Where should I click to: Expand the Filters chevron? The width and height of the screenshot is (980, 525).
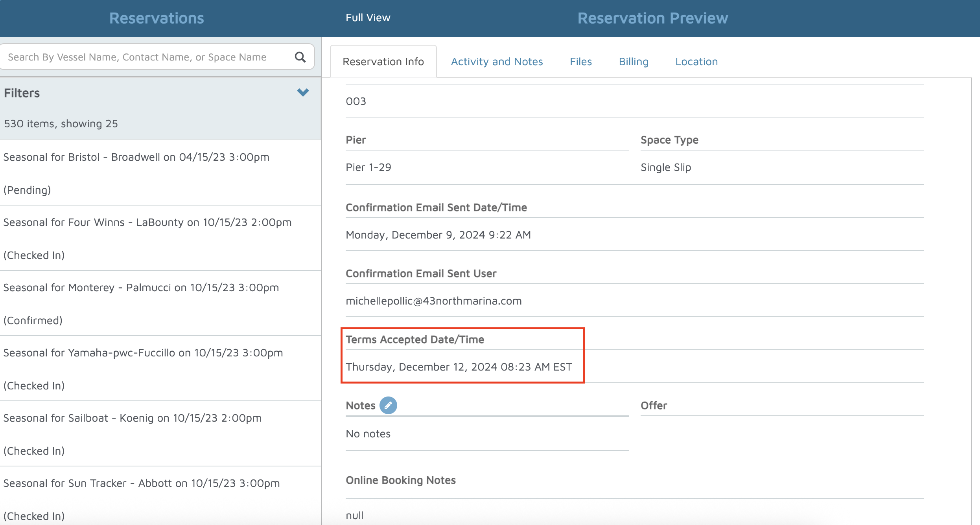tap(303, 93)
